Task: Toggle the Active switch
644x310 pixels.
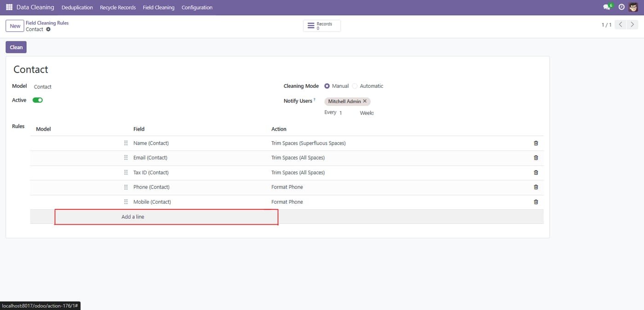Action: pos(38,100)
